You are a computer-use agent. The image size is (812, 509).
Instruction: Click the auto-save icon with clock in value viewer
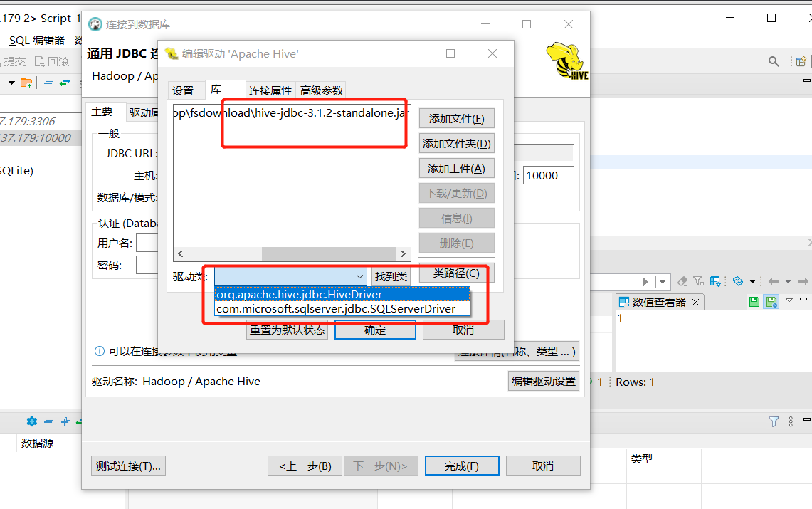[x=771, y=301]
